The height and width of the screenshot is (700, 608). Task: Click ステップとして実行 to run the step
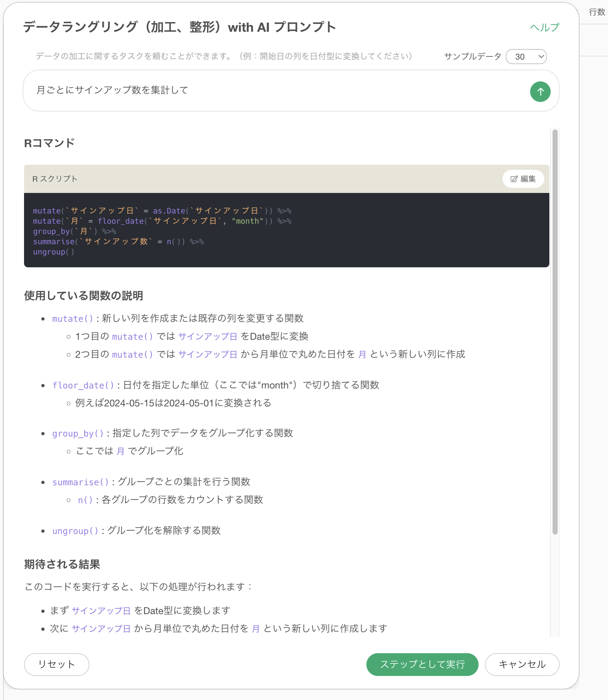422,664
